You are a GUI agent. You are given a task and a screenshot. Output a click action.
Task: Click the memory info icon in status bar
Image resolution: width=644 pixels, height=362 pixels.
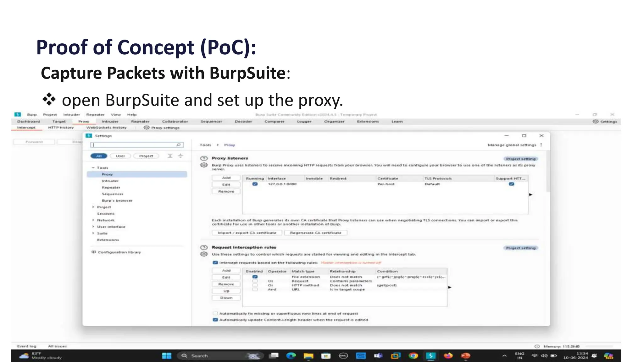pos(537,346)
